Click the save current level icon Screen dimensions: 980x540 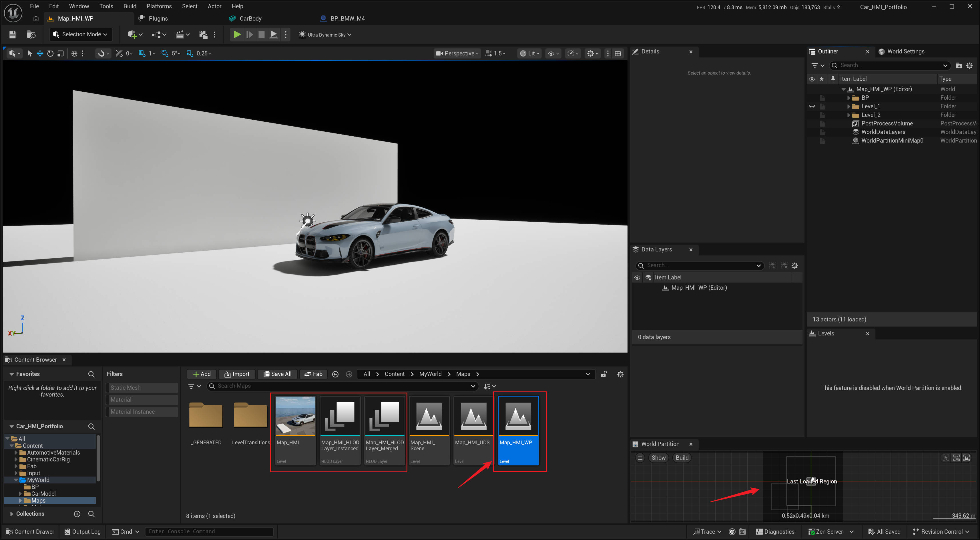point(13,35)
